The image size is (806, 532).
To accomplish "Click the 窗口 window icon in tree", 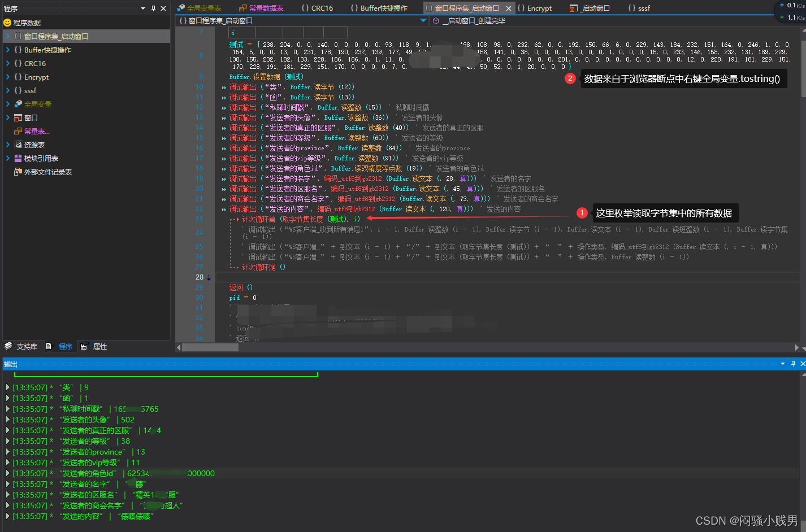I will 18,117.
